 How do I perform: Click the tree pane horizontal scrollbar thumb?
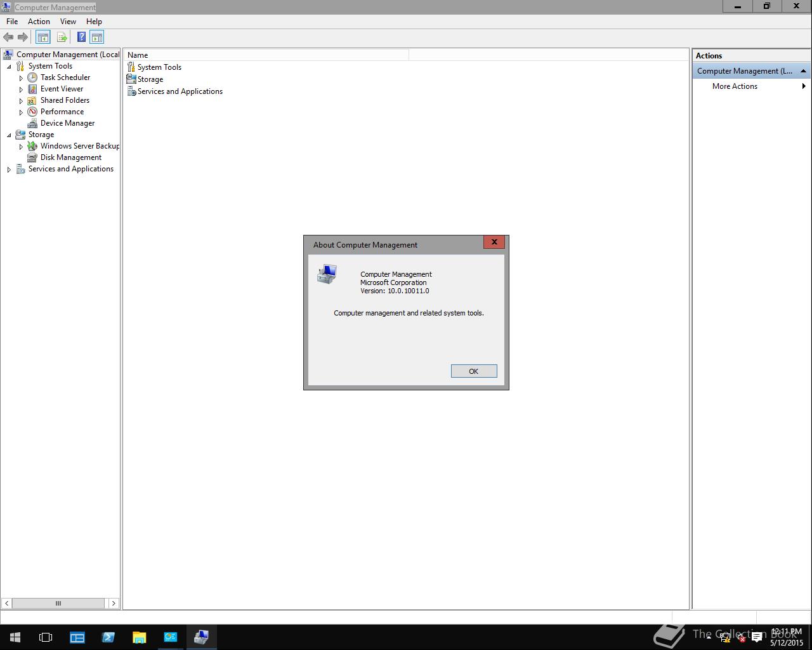(x=58, y=603)
